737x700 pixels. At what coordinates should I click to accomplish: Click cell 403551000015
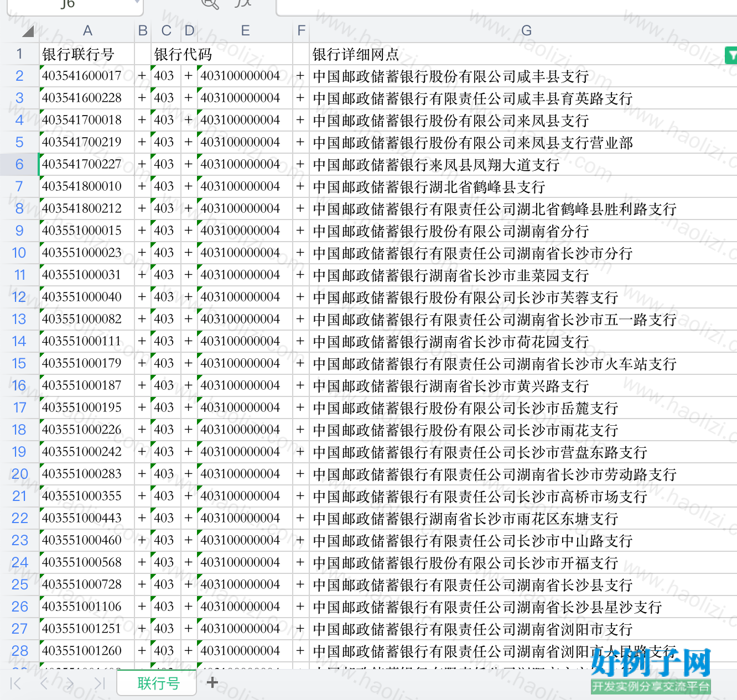pos(87,231)
